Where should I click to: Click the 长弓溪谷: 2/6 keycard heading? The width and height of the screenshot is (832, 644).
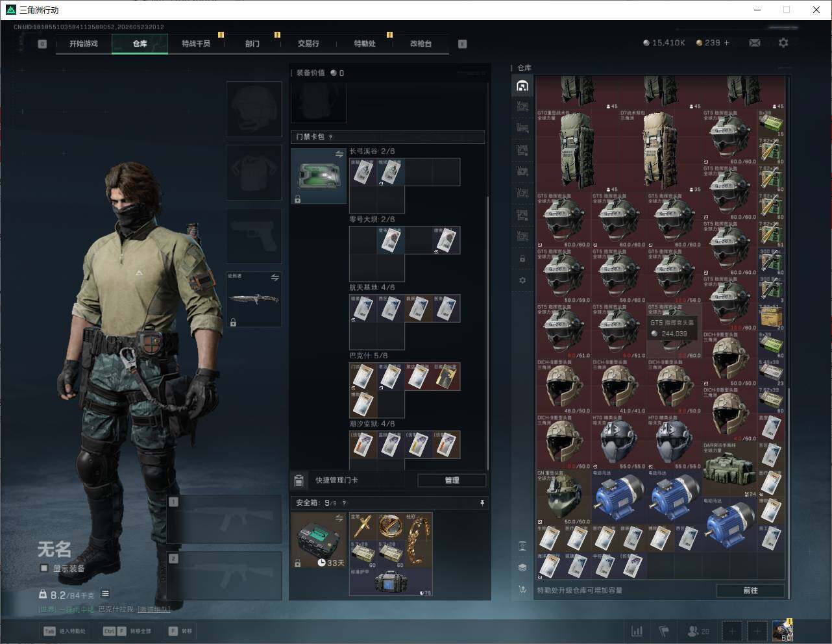[372, 151]
